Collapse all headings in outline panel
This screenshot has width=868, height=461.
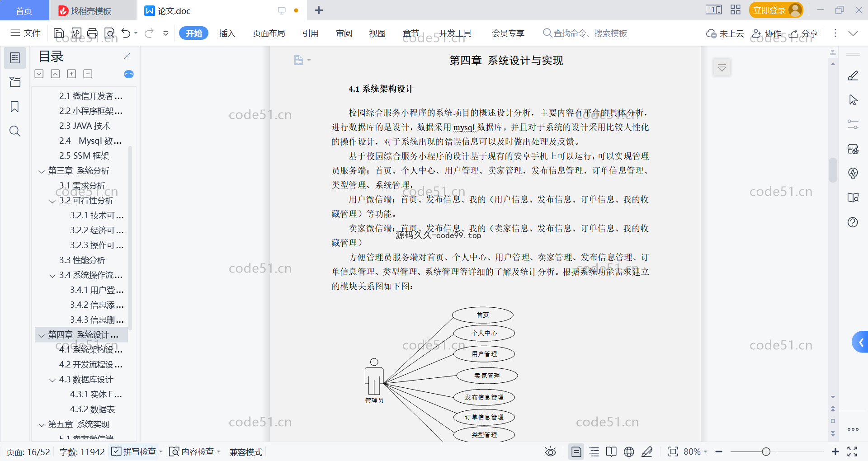(88, 74)
